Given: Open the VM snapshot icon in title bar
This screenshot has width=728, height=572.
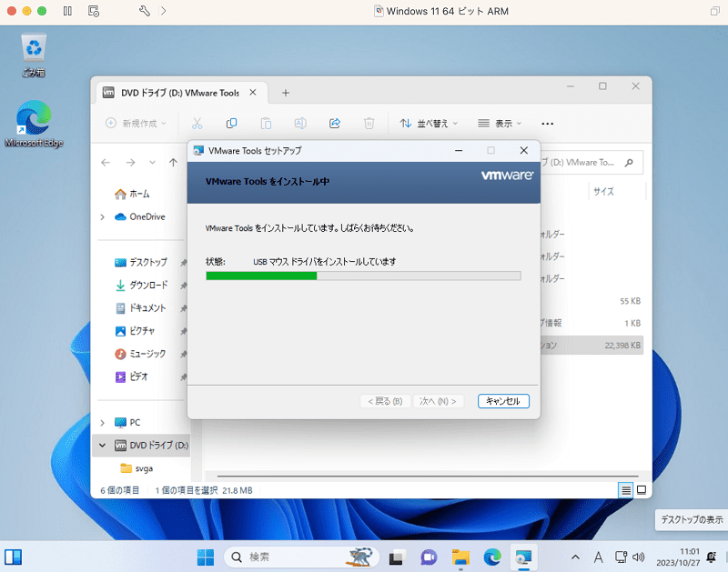Looking at the screenshot, I should 94,11.
